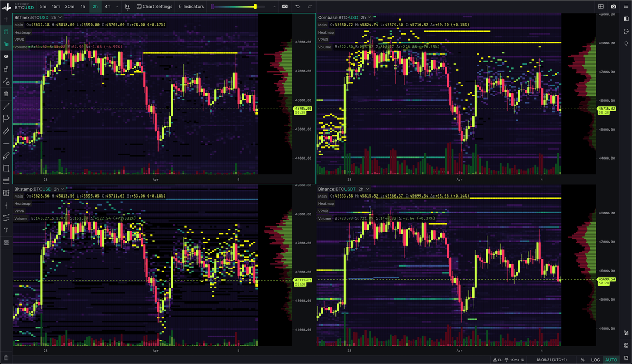Open Chart Settings
The image size is (632, 364).
tap(154, 7)
